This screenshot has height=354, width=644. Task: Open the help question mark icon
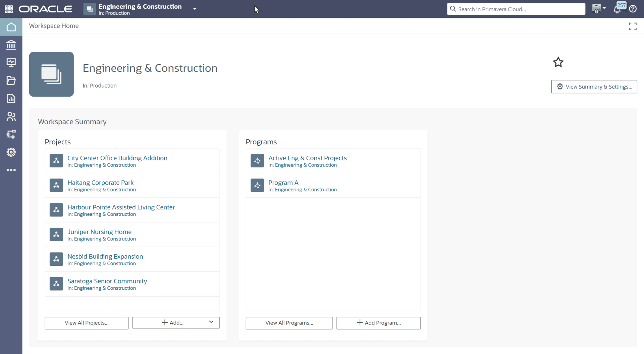pos(633,9)
